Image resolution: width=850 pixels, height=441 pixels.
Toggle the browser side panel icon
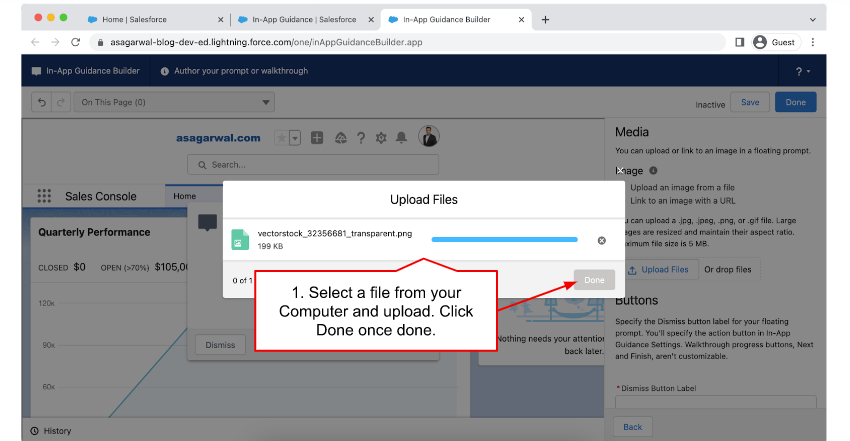[739, 42]
